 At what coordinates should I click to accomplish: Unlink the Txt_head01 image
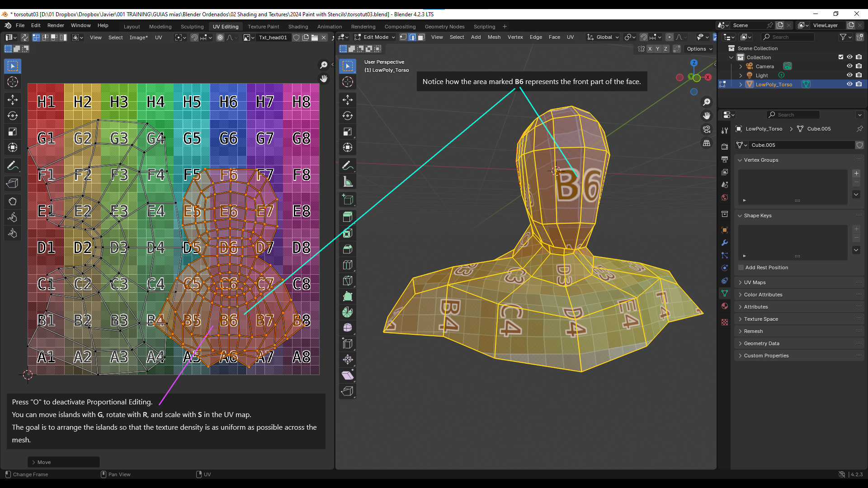click(324, 38)
